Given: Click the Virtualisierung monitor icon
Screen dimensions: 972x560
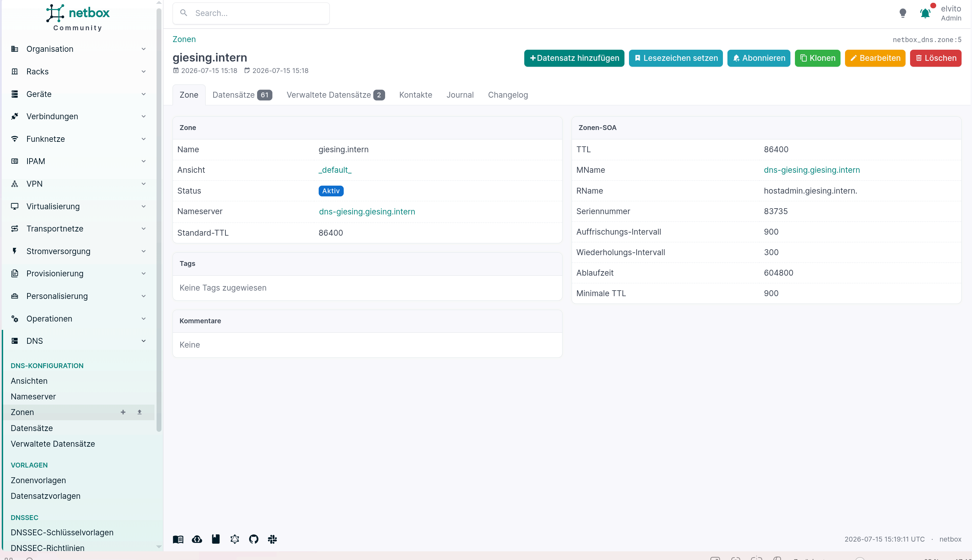Looking at the screenshot, I should (x=15, y=206).
